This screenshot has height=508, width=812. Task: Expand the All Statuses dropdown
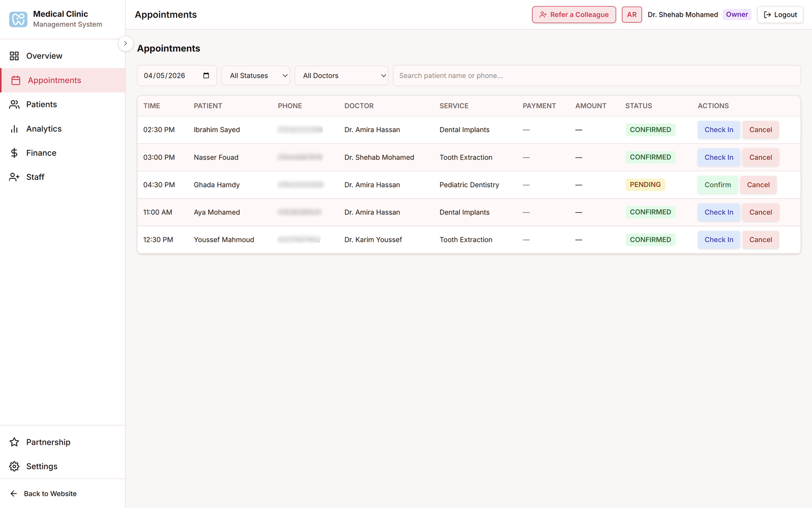tap(256, 76)
